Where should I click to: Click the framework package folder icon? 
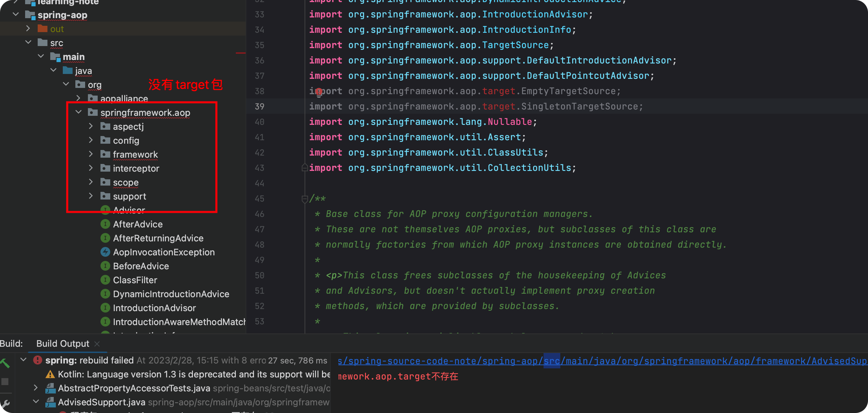pos(105,154)
